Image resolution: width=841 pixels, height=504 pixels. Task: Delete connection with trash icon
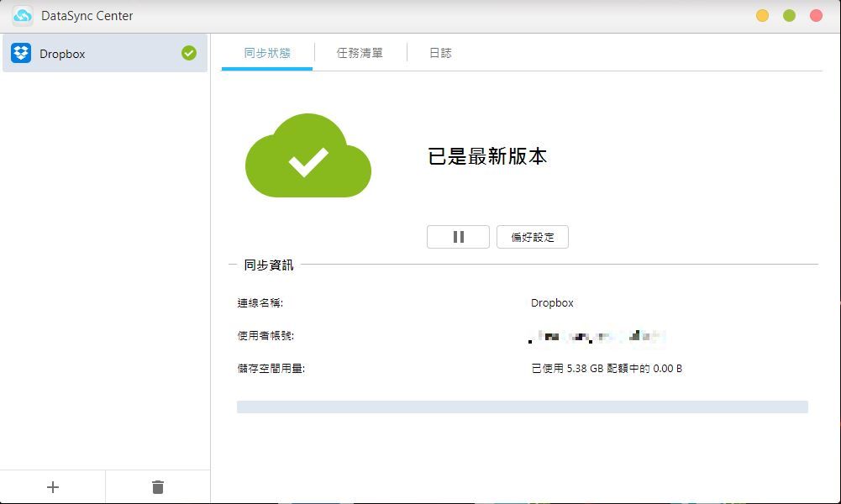pos(158,487)
